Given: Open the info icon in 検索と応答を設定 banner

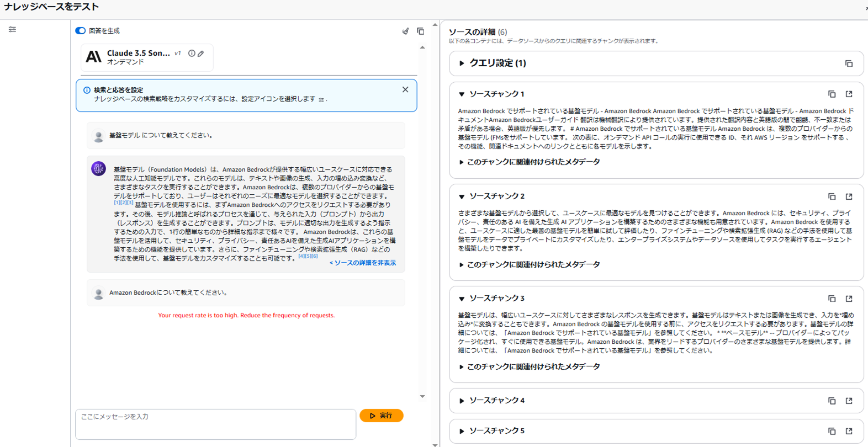Looking at the screenshot, I should pos(87,90).
